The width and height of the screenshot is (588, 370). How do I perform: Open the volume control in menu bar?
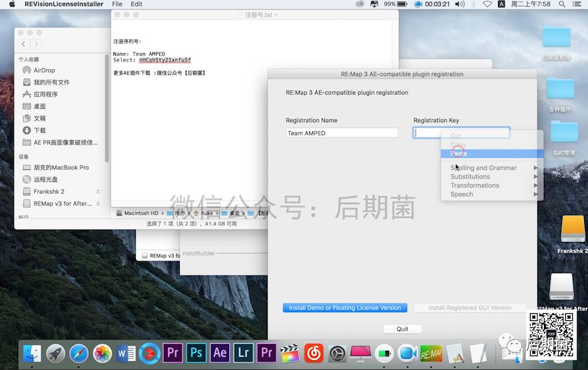(460, 4)
